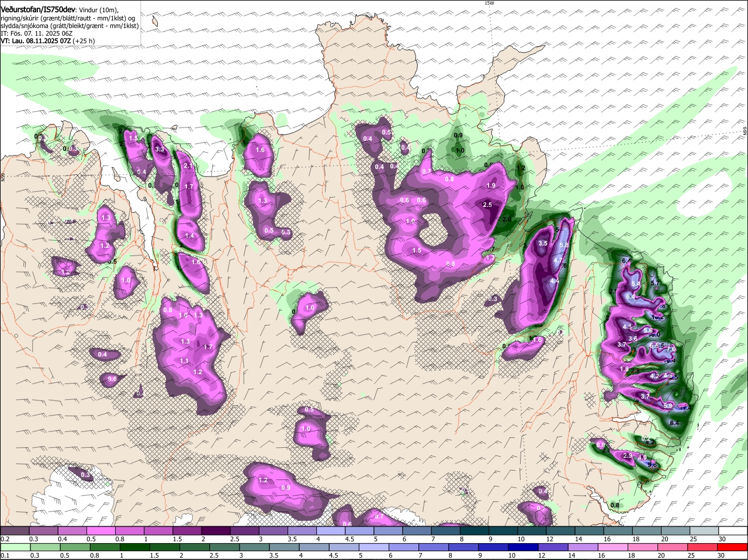The height and width of the screenshot is (560, 748).
Task: Click the 'rigning/skúrir' legend description line
Action: (x=68, y=18)
